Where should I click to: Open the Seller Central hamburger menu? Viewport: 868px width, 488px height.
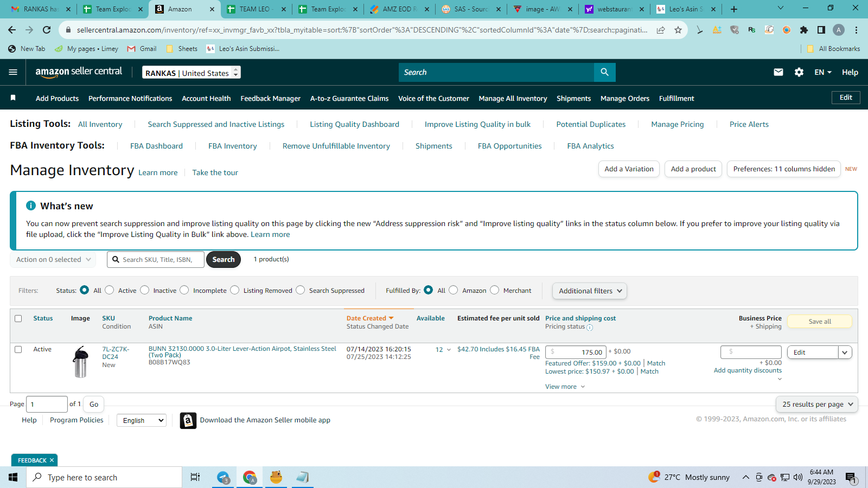[x=13, y=72]
